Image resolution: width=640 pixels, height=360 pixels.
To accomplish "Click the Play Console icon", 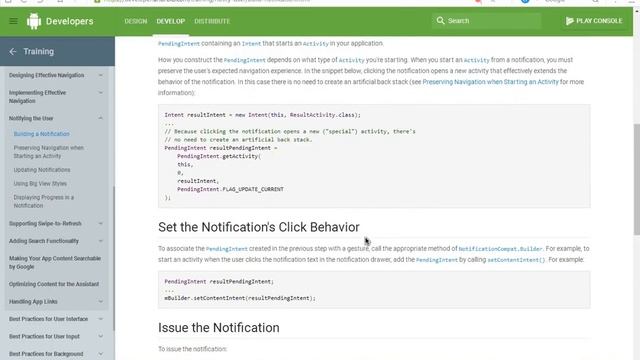I will 570,21.
